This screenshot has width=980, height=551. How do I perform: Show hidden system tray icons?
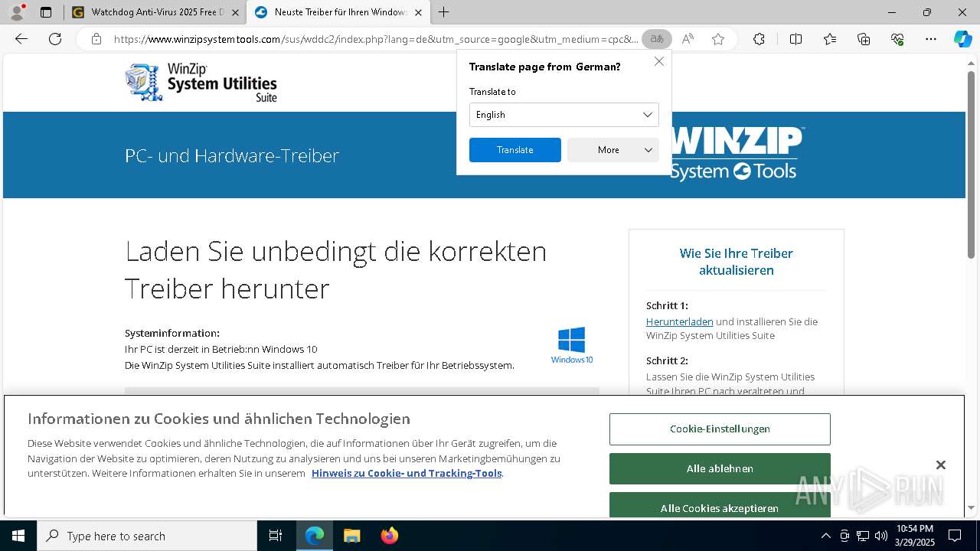click(825, 536)
